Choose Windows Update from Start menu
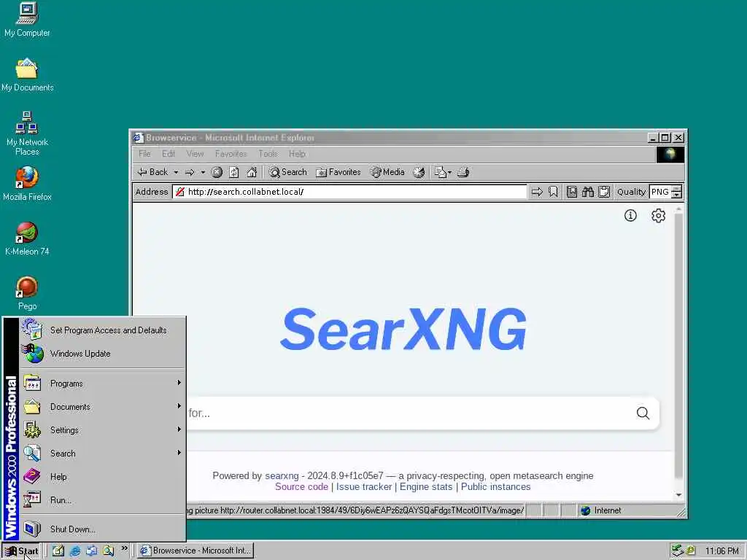The height and width of the screenshot is (560, 747). (103, 354)
